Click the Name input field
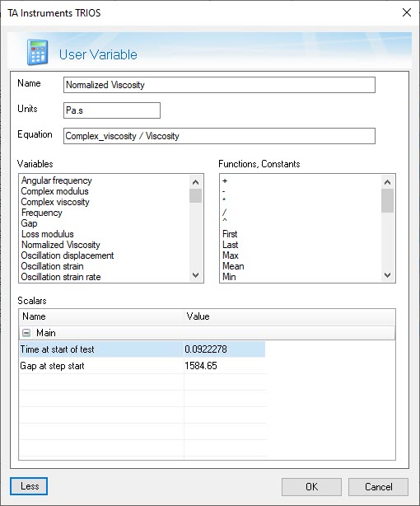Viewport: 420px width, 506px height. click(x=219, y=85)
